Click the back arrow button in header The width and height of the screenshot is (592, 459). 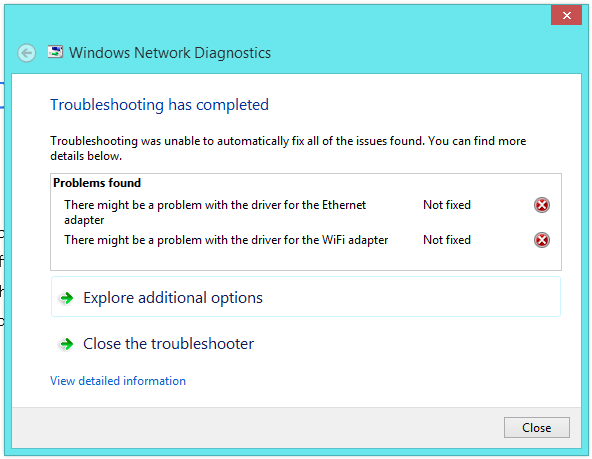(27, 53)
